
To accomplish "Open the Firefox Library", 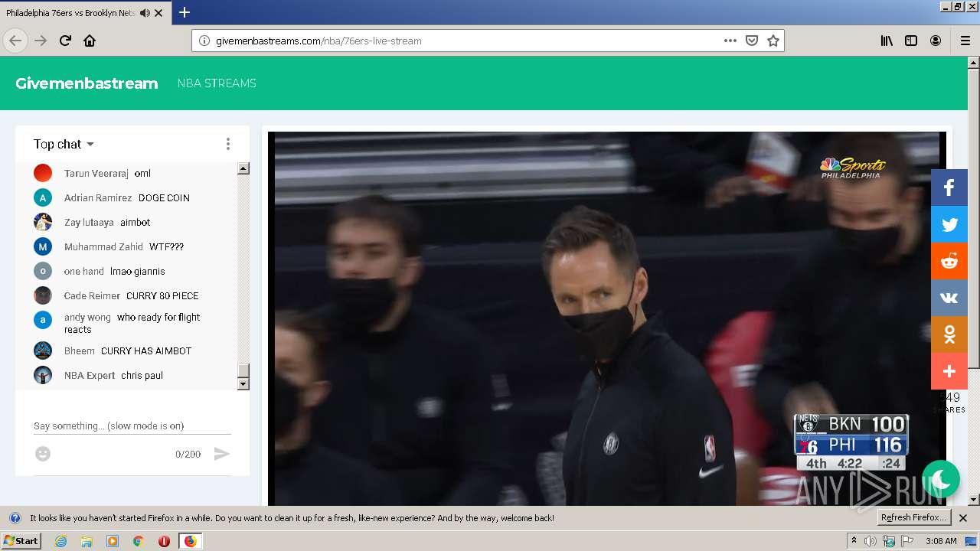I will tap(887, 41).
